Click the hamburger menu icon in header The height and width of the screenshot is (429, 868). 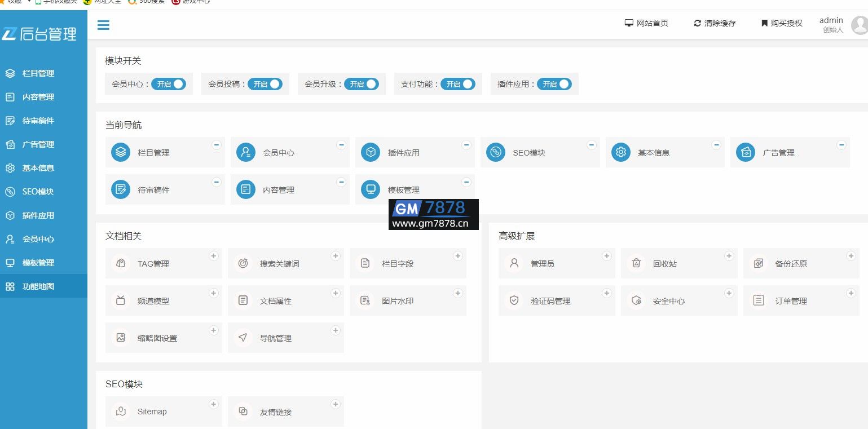[x=103, y=25]
